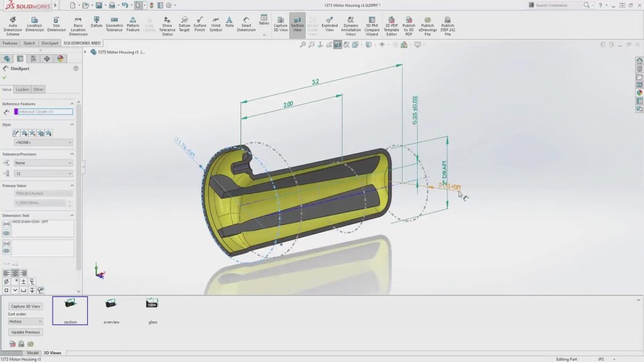644x362 pixels.
Task: Click the rebuild traffic light icon
Action: 152,5
